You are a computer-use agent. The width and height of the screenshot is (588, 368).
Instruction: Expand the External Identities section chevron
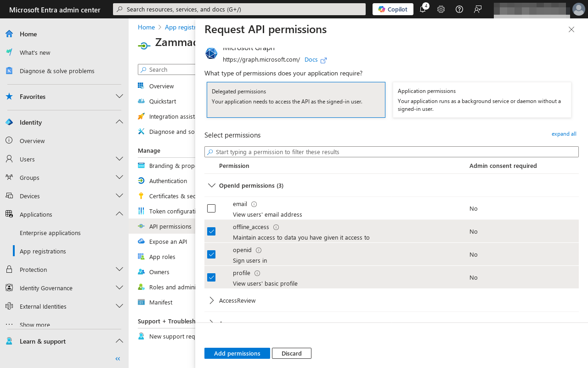pos(119,306)
